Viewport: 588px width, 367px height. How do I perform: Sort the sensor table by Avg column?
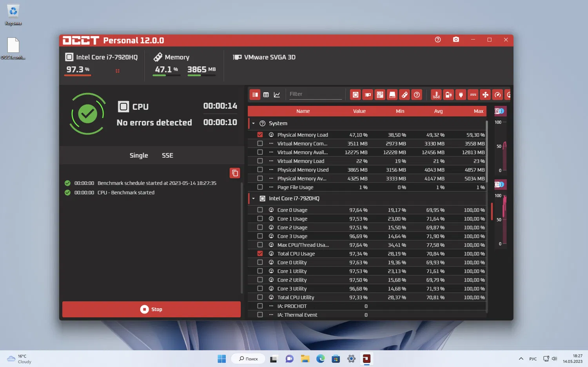coord(438,111)
